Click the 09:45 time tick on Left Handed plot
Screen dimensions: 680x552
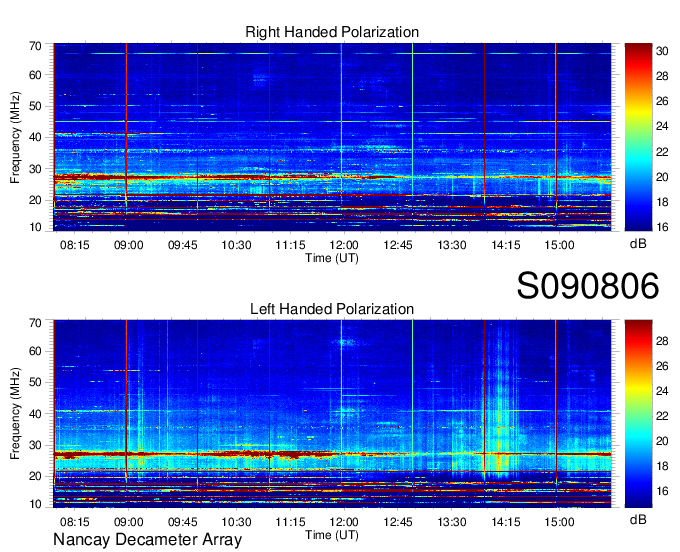tap(183, 522)
